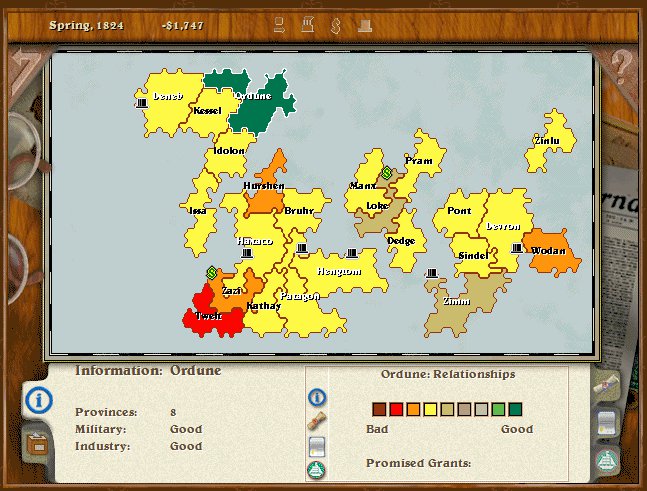Click the red relationship color swatch
Image resolution: width=647 pixels, height=491 pixels.
pos(396,409)
